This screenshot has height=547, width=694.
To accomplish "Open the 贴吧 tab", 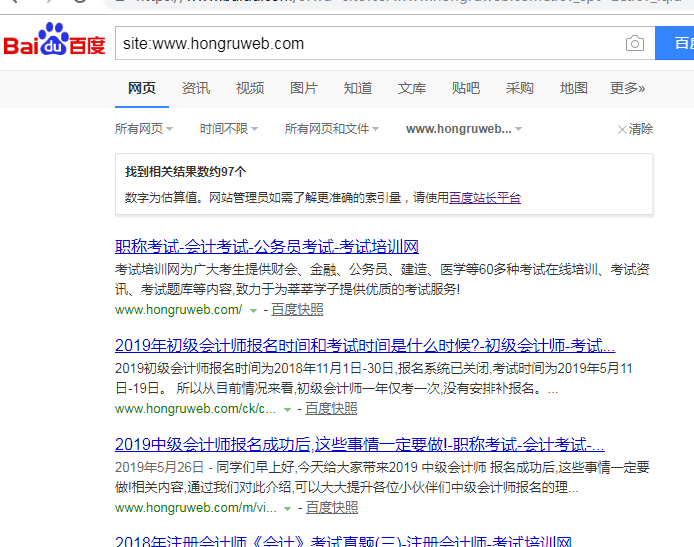I will (x=466, y=88).
